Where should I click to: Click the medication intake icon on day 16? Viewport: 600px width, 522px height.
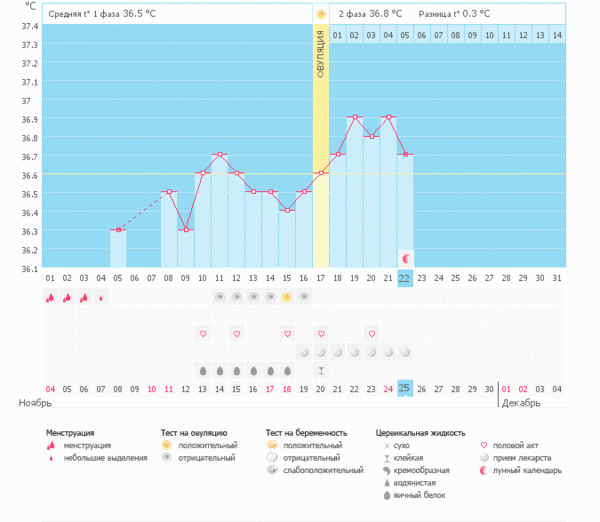tap(304, 352)
